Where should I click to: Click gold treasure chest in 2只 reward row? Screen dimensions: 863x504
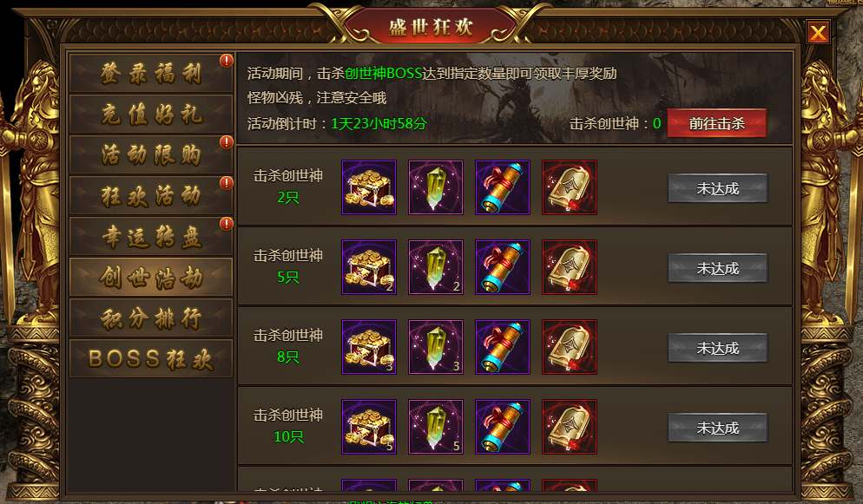click(x=369, y=187)
